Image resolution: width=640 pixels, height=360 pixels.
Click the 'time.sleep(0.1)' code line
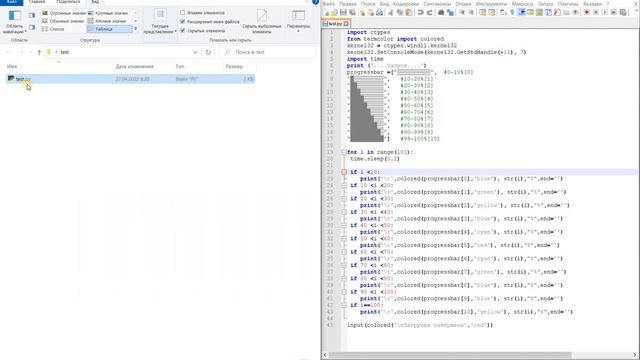coord(375,159)
